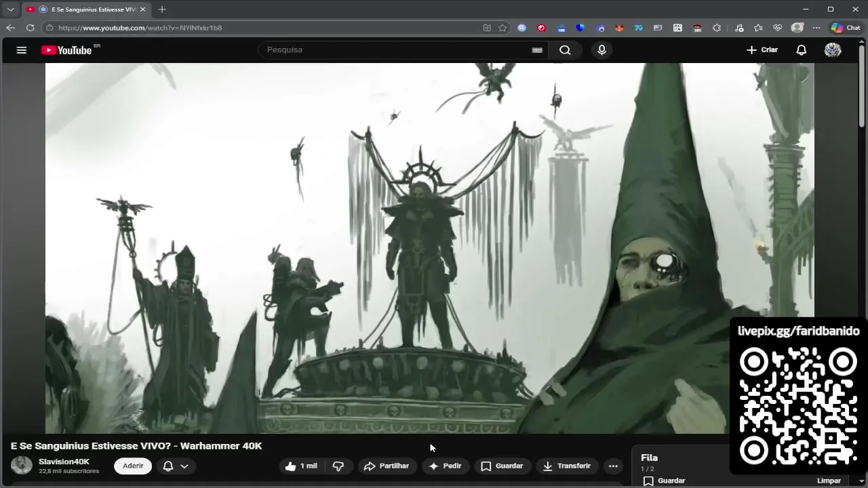Close the 'E Se Sanguinius' browser tab

[142, 9]
